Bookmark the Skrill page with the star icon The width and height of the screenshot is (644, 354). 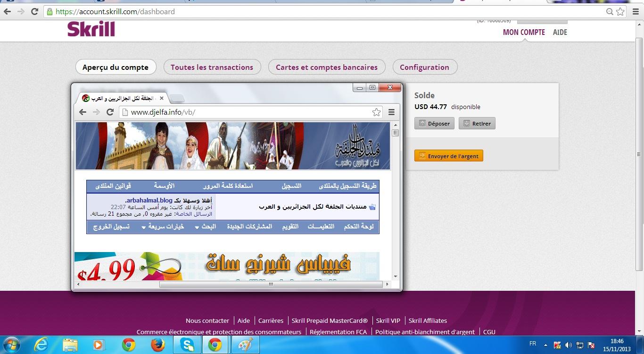pyautogui.click(x=620, y=11)
